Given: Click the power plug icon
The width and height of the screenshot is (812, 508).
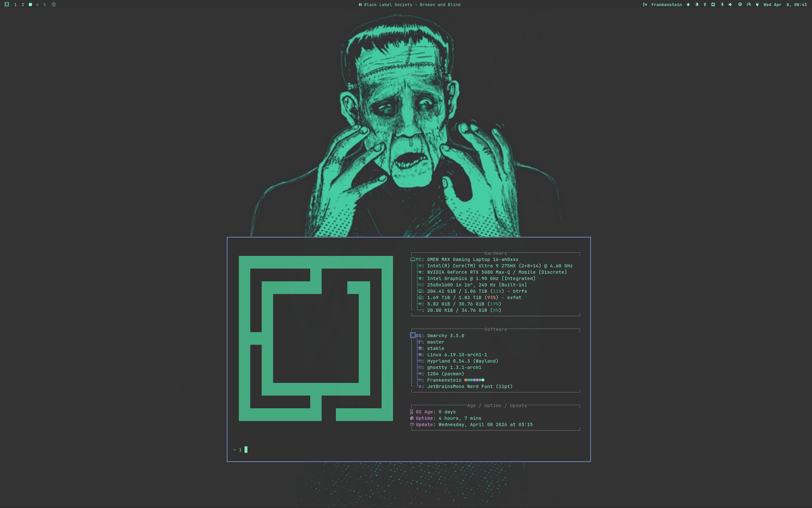Looking at the screenshot, I should [757, 5].
